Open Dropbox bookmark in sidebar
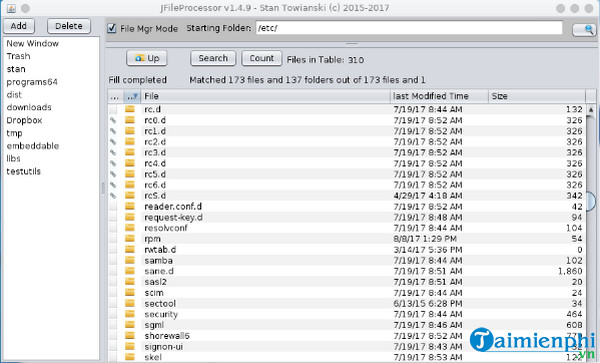The width and height of the screenshot is (600, 363). (24, 120)
